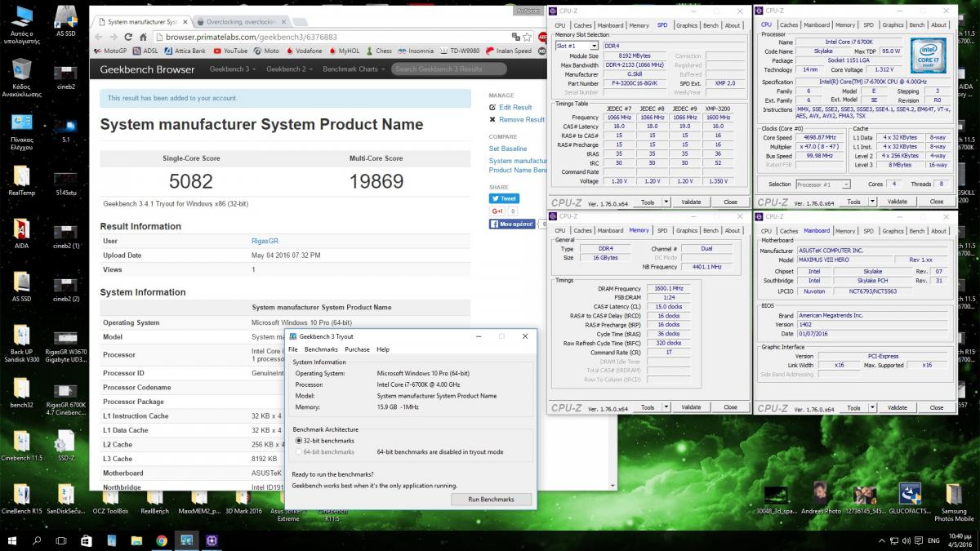
Task: Open the RigasGR user link
Action: point(265,241)
